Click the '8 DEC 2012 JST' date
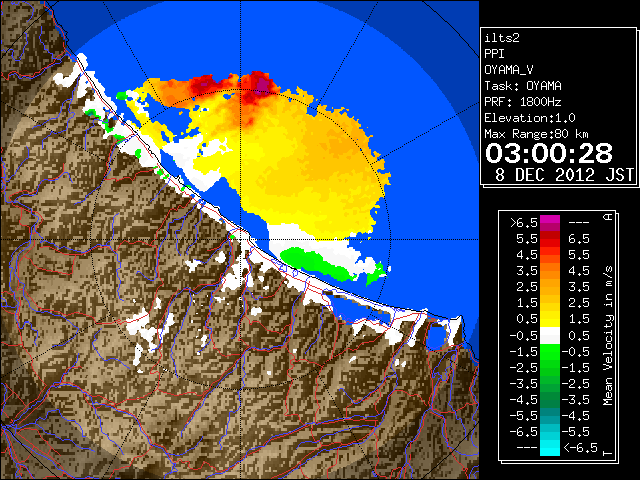This screenshot has width=640, height=480. [x=564, y=175]
